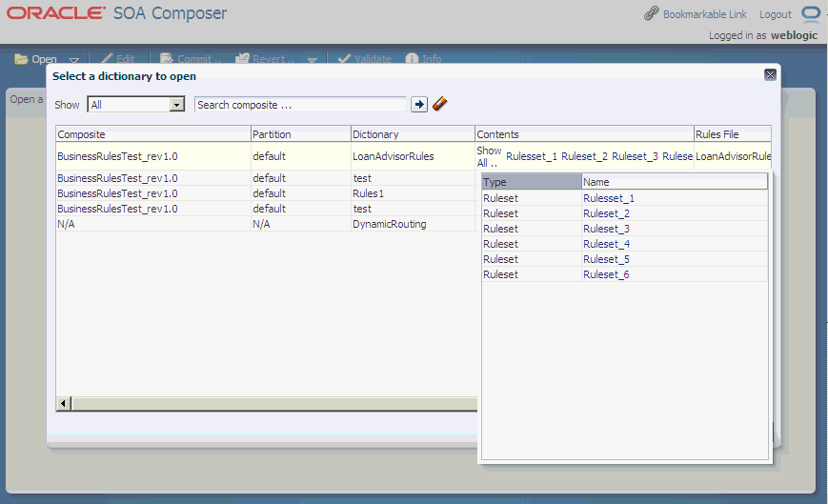Sort by the Composite column header
This screenshot has height=504, width=828.
(153, 134)
